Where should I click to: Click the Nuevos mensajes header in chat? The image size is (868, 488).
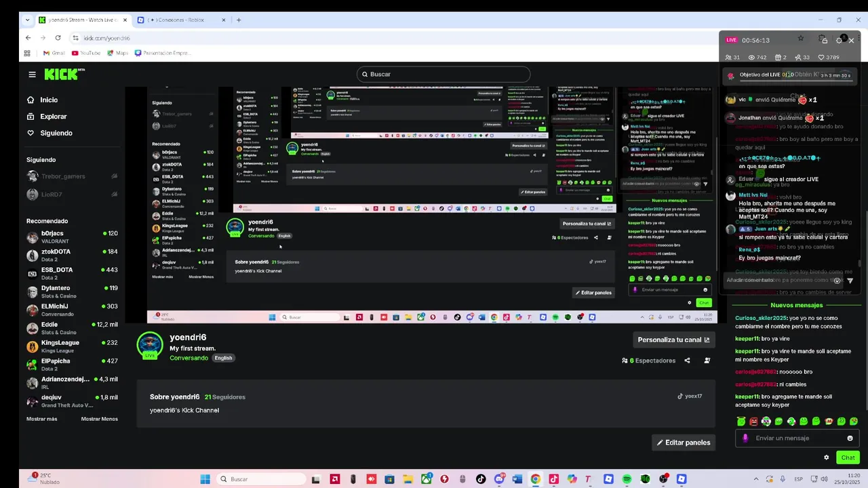(x=797, y=306)
